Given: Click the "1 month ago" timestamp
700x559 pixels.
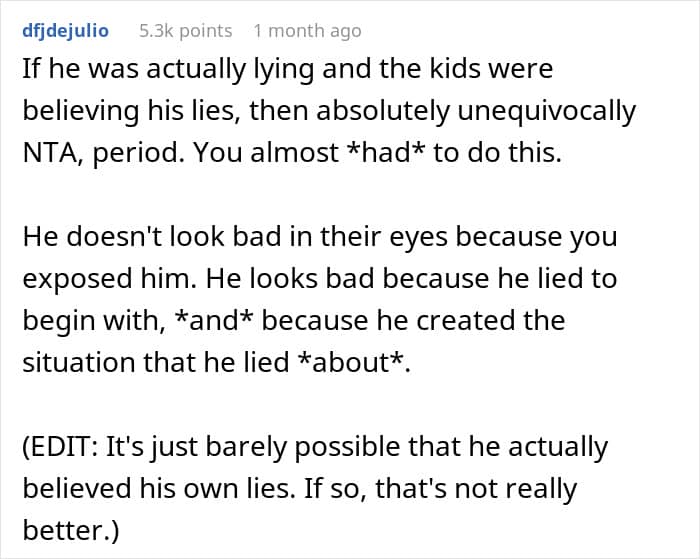Looking at the screenshot, I should pyautogui.click(x=307, y=31).
